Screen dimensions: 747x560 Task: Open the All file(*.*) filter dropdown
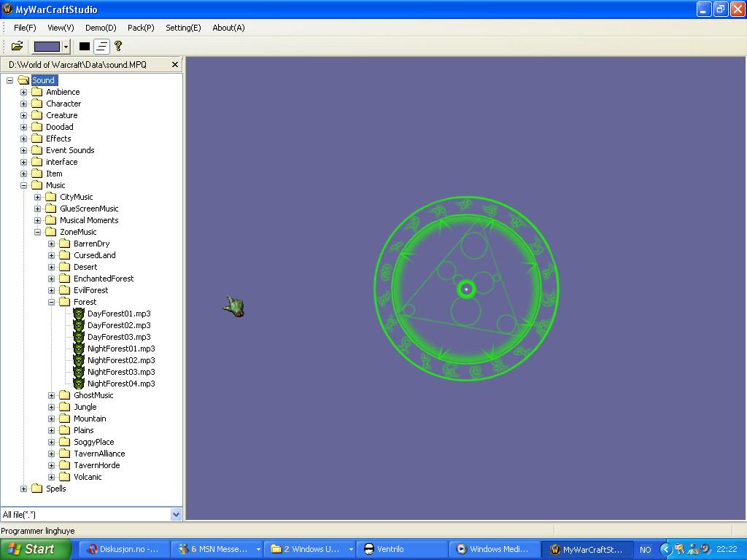[x=176, y=514]
